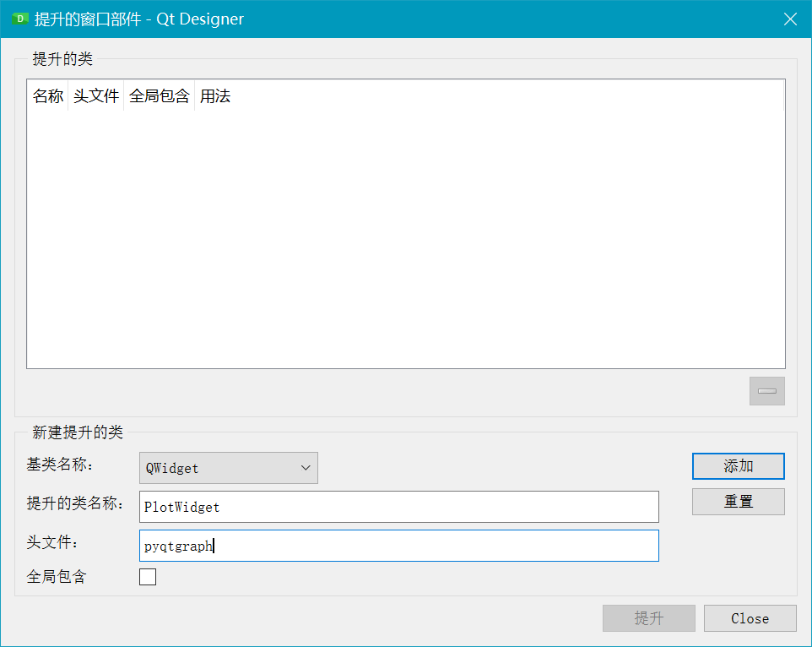Click the 全局包含 column header
This screenshot has width=812, height=647.
(159, 95)
